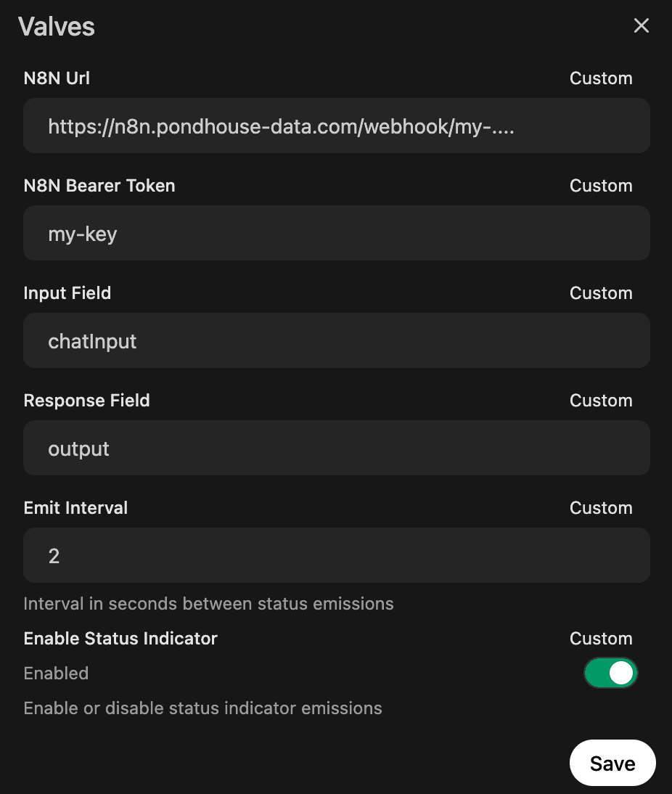Click the N8N Bearer Token field

336,233
